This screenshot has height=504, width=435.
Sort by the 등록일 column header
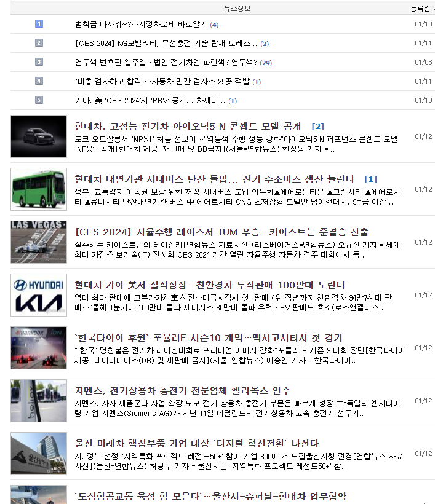[x=420, y=9]
